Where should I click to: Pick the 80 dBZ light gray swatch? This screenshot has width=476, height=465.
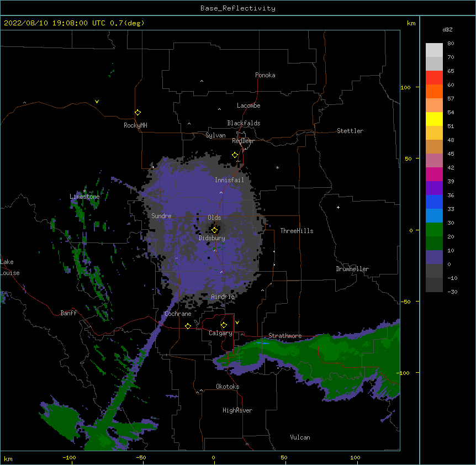coord(434,50)
